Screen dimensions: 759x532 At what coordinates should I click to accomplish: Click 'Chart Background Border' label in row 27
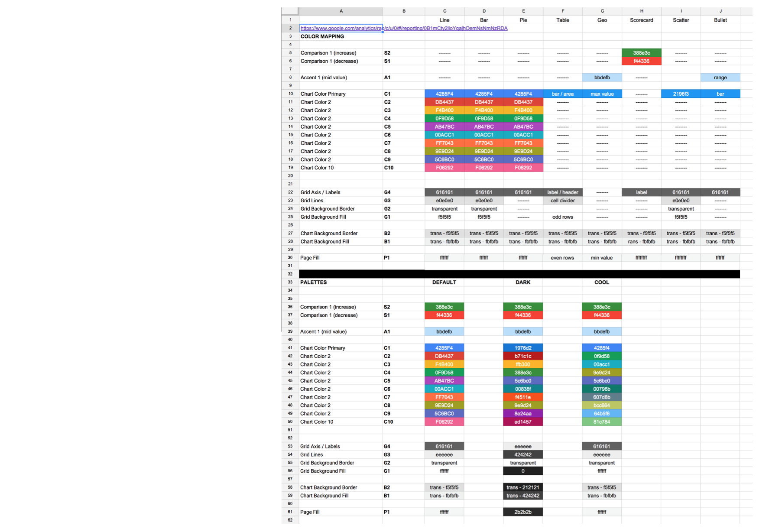pyautogui.click(x=329, y=234)
